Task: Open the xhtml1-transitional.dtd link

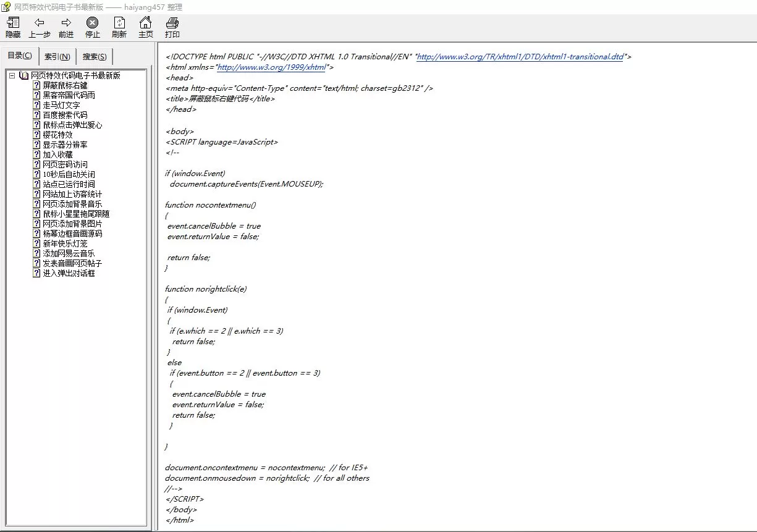Action: pos(520,57)
